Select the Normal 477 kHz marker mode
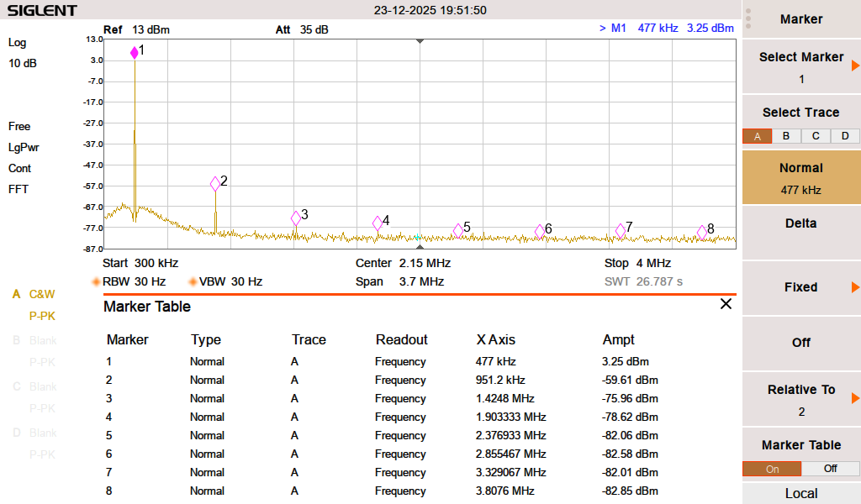 click(801, 177)
